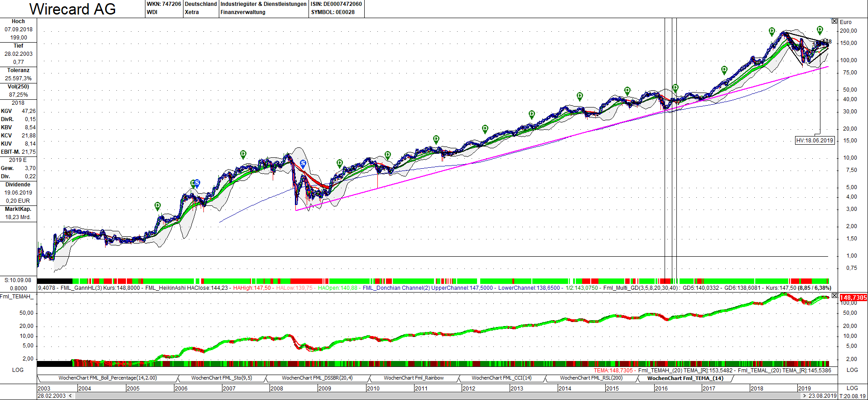Screen dimensions: 868x400
Task: Click year 2012 on the time axis
Action: 469,388
